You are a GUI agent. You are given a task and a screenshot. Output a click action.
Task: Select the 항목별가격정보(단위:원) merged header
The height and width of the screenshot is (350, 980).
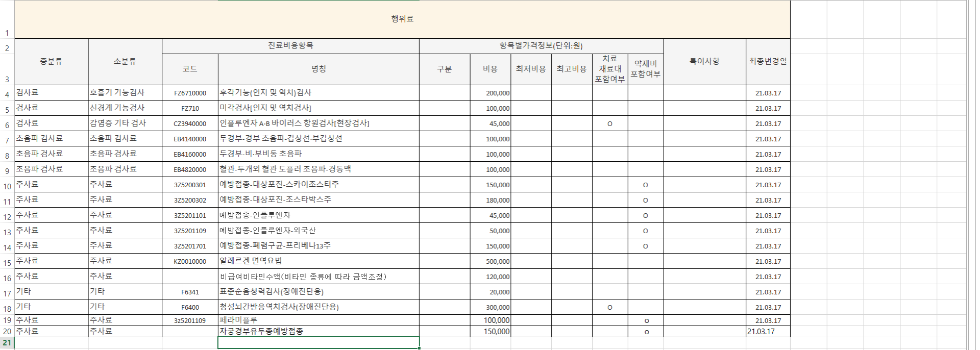tap(541, 46)
